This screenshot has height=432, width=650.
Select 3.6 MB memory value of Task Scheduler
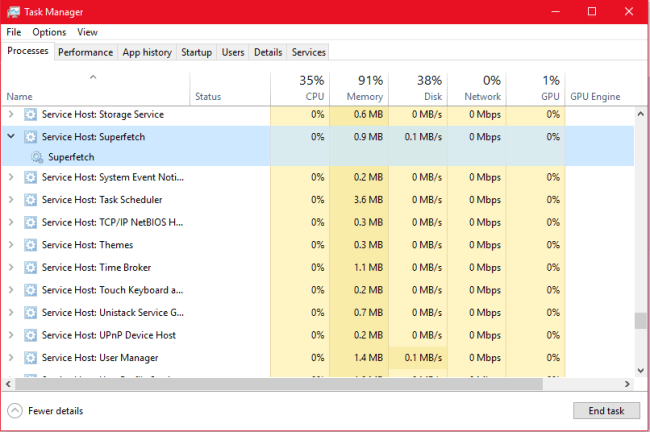(368, 200)
